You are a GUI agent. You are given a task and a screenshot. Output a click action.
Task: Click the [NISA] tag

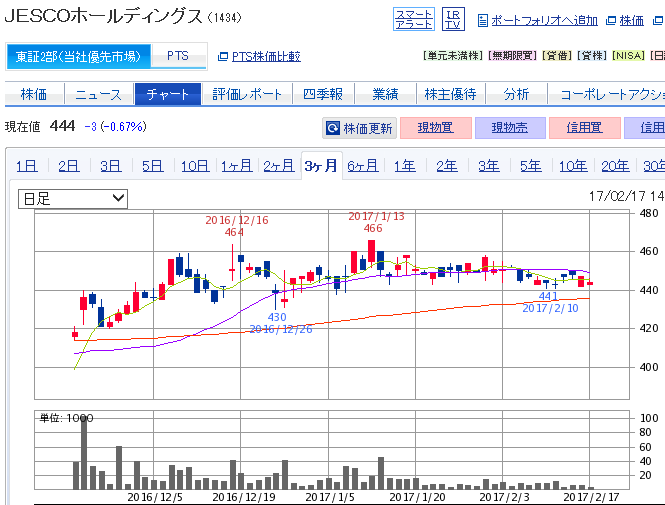(x=629, y=56)
